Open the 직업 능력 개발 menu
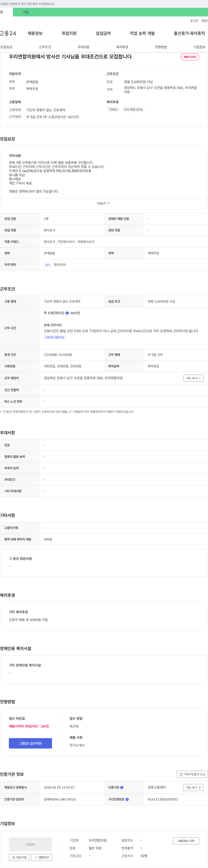The width and height of the screenshot is (208, 868). [142, 33]
